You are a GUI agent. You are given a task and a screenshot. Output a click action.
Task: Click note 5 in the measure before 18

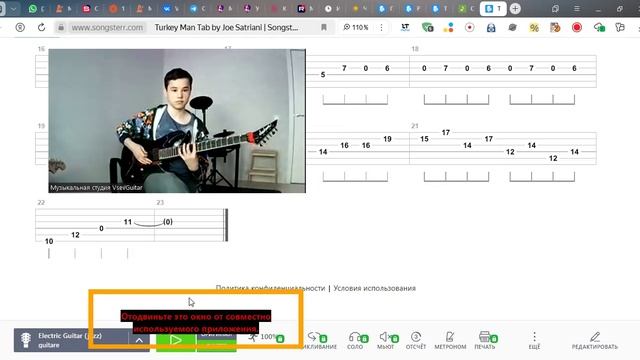coord(323,75)
